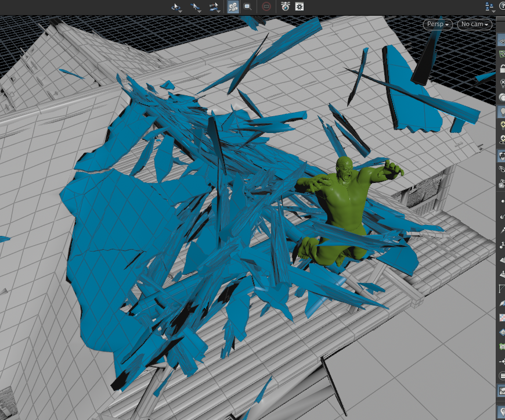Toggle the point numbers display icon
This screenshot has width=505, height=420.
[502, 245]
